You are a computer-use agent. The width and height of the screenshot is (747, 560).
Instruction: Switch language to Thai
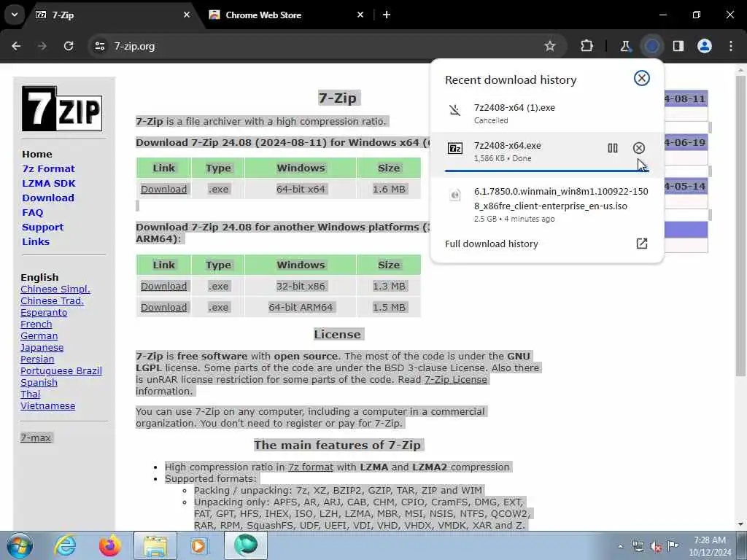[30, 394]
